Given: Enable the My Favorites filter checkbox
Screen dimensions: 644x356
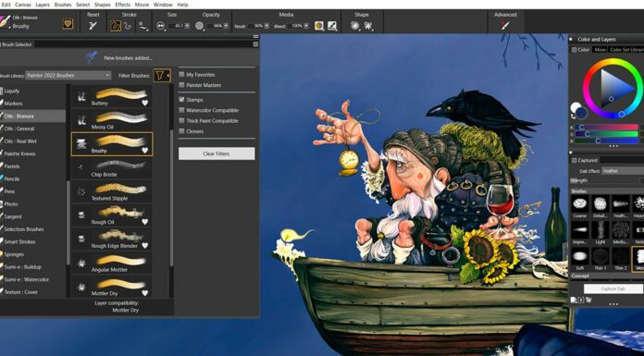Looking at the screenshot, I should pos(181,74).
